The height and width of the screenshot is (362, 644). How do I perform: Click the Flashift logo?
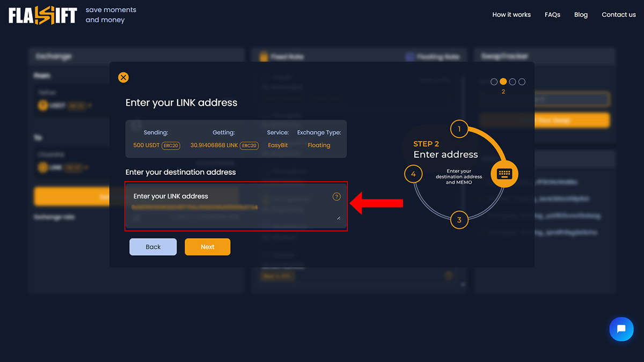pyautogui.click(x=43, y=15)
